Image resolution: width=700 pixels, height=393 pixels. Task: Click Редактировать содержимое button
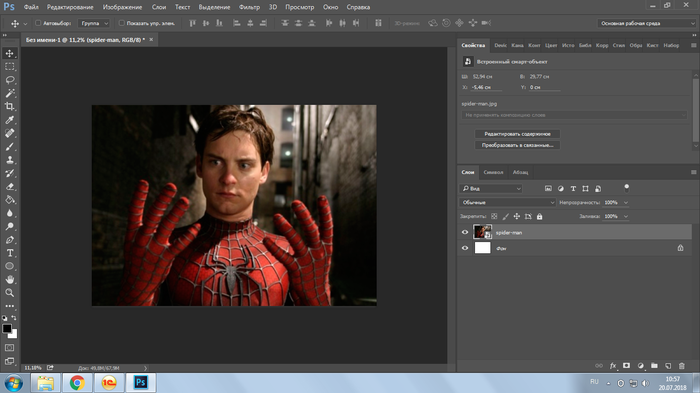(x=517, y=134)
